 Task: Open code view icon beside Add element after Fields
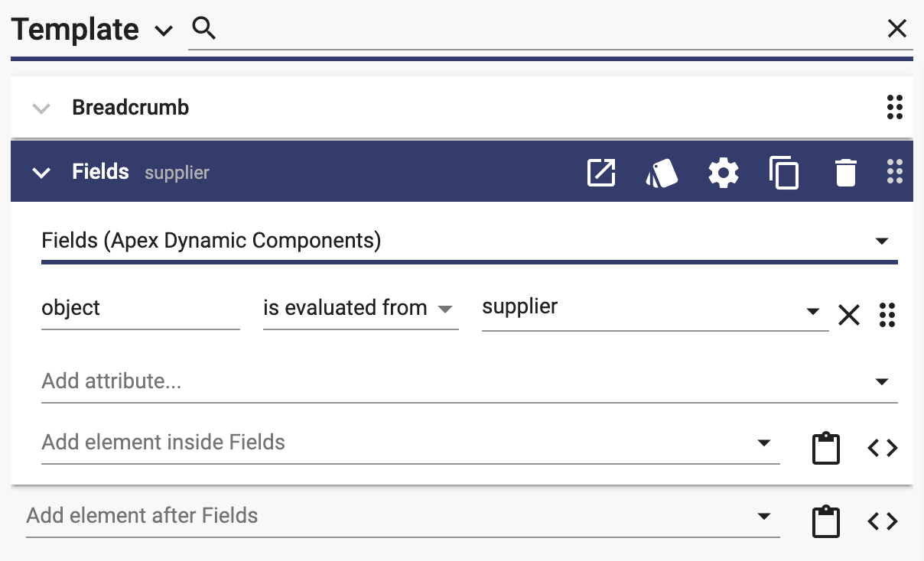tap(883, 522)
